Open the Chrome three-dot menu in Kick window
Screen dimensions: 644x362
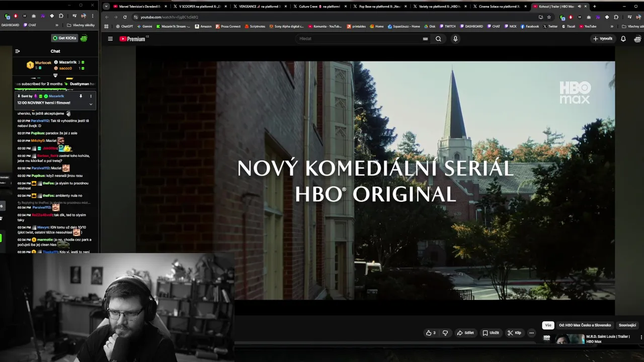pos(93,16)
